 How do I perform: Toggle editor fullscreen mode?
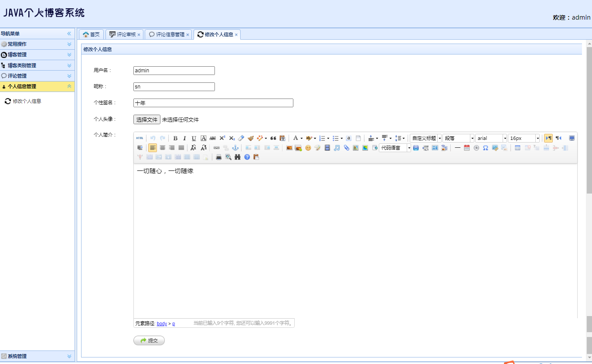click(x=572, y=138)
